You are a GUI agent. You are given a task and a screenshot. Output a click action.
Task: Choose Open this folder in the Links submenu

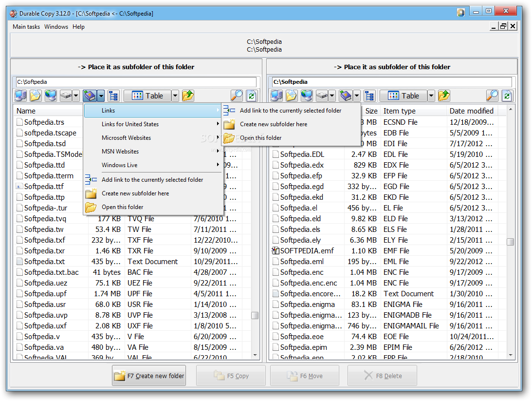point(291,138)
